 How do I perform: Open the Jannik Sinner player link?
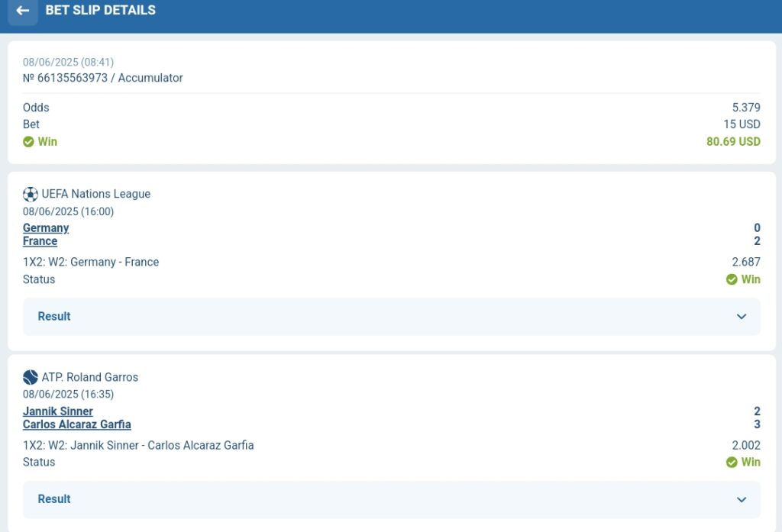(58, 411)
